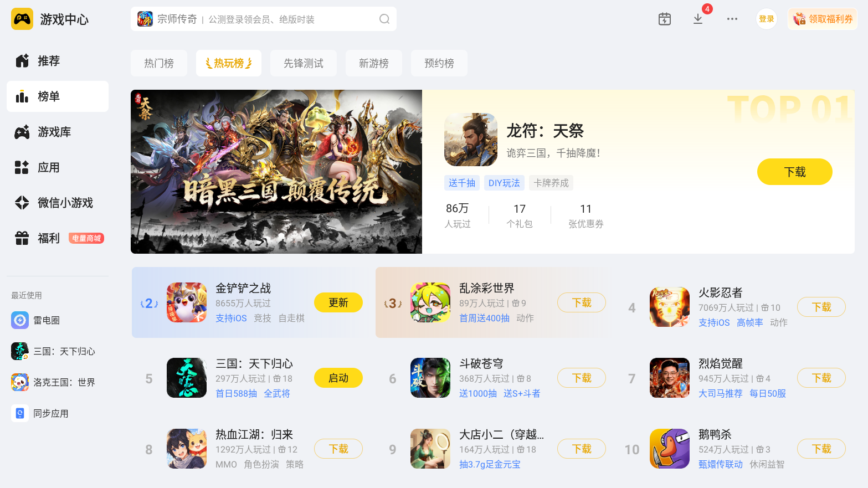Image resolution: width=868 pixels, height=488 pixels.
Task: Open the 暗黑三国 banner image
Action: click(x=276, y=172)
